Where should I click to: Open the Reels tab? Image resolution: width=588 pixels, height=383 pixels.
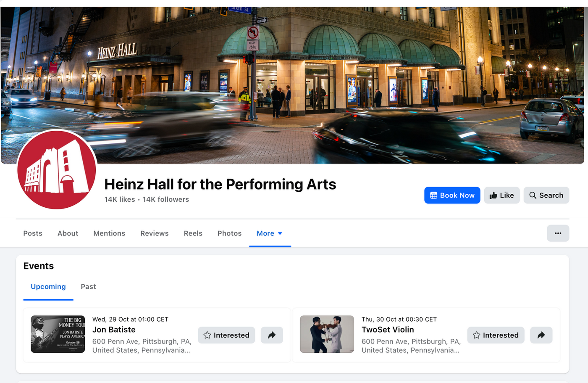coord(193,233)
